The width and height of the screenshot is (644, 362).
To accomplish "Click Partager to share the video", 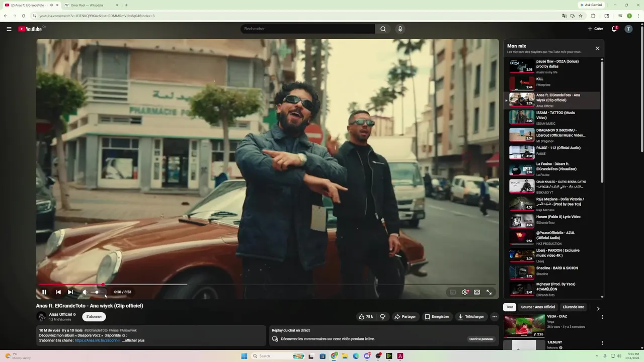I will pyautogui.click(x=405, y=317).
